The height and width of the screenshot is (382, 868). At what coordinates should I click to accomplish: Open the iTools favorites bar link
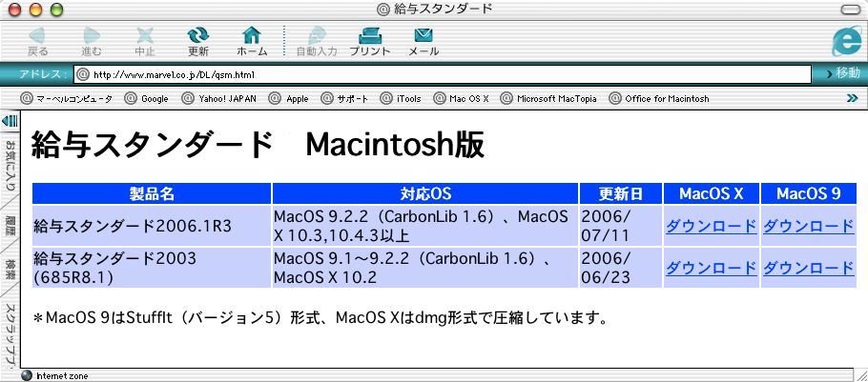coord(401,99)
